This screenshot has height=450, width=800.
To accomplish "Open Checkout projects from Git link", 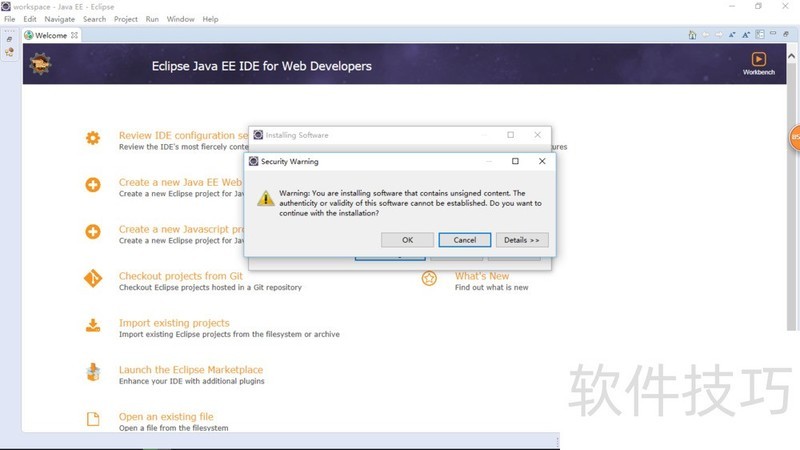I will tap(181, 276).
